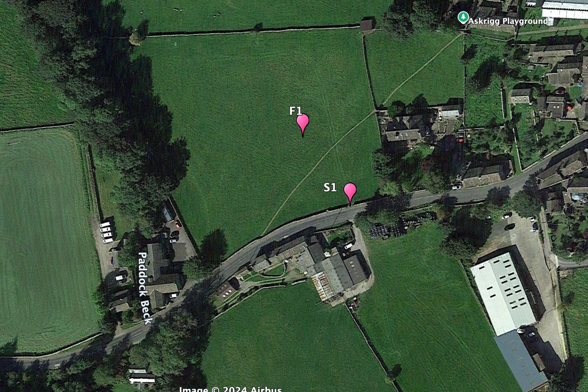Click the red car parked near Paddock Beck
Image resolution: width=588 pixels, height=392 pixels.
177,224
